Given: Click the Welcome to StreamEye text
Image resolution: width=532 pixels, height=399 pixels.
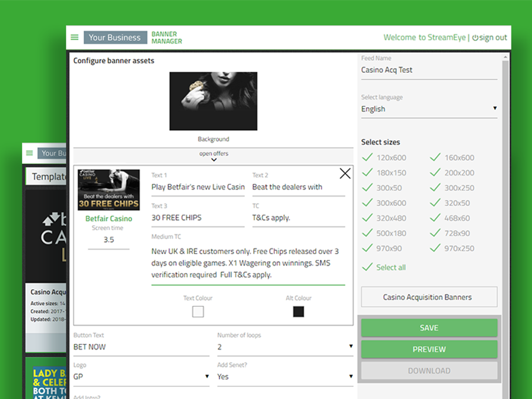Looking at the screenshot, I should point(425,38).
